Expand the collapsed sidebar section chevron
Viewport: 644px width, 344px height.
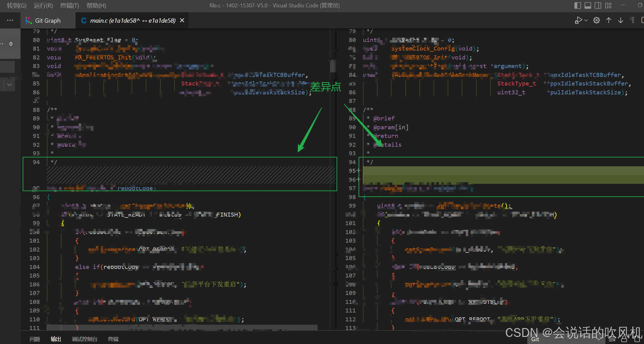pos(9,85)
